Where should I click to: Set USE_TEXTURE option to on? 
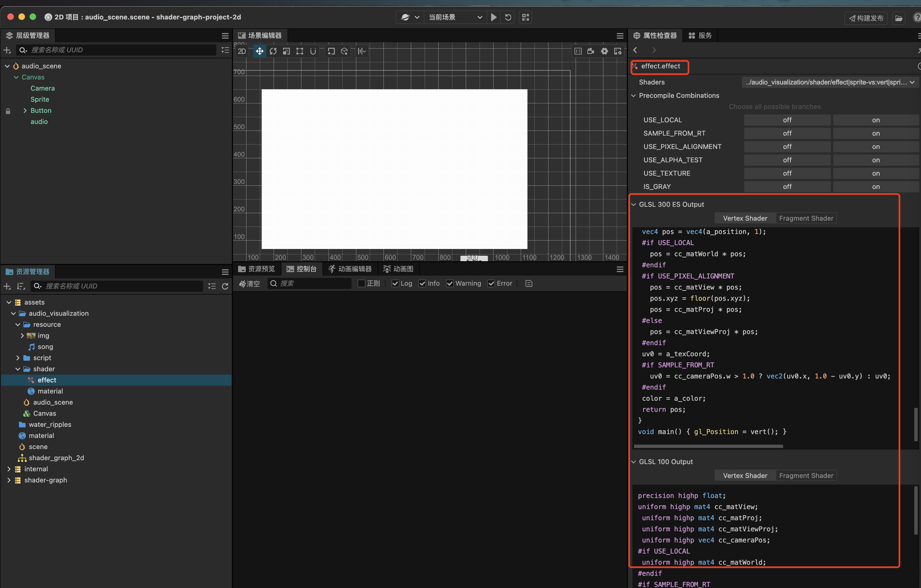[x=875, y=173]
